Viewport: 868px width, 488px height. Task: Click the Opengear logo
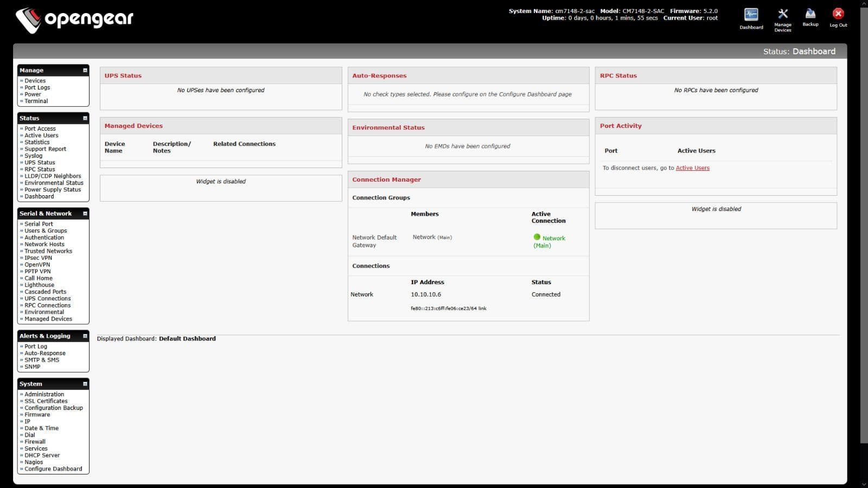(x=74, y=20)
